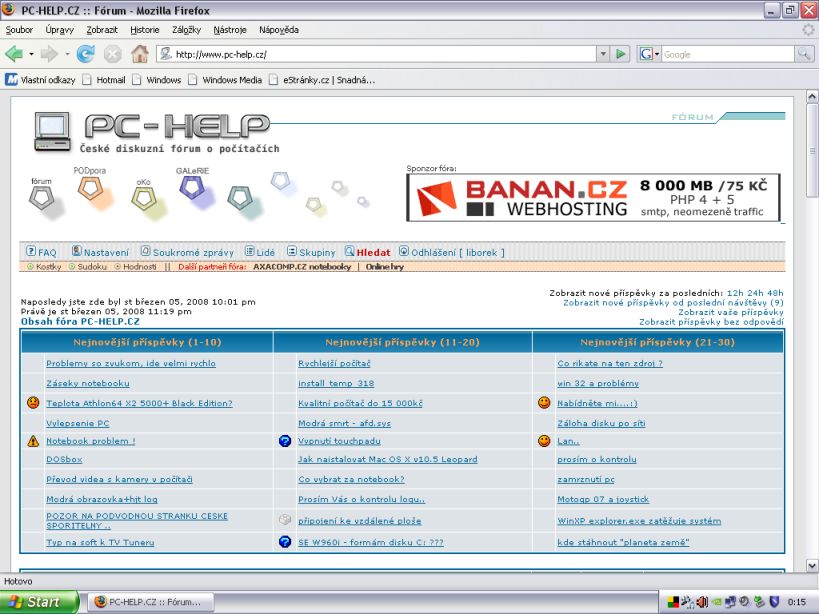Click the FAQ icon in forum menu
819x614 pixels.
[x=31, y=251]
